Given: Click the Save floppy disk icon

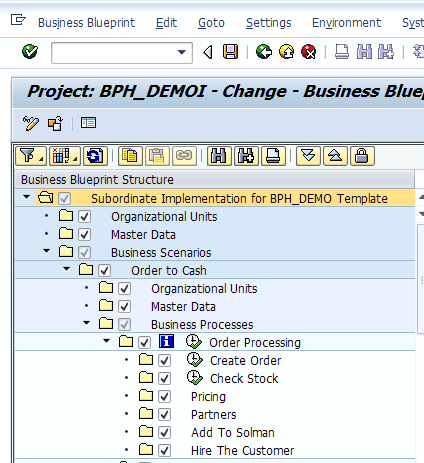Looking at the screenshot, I should click(x=230, y=52).
